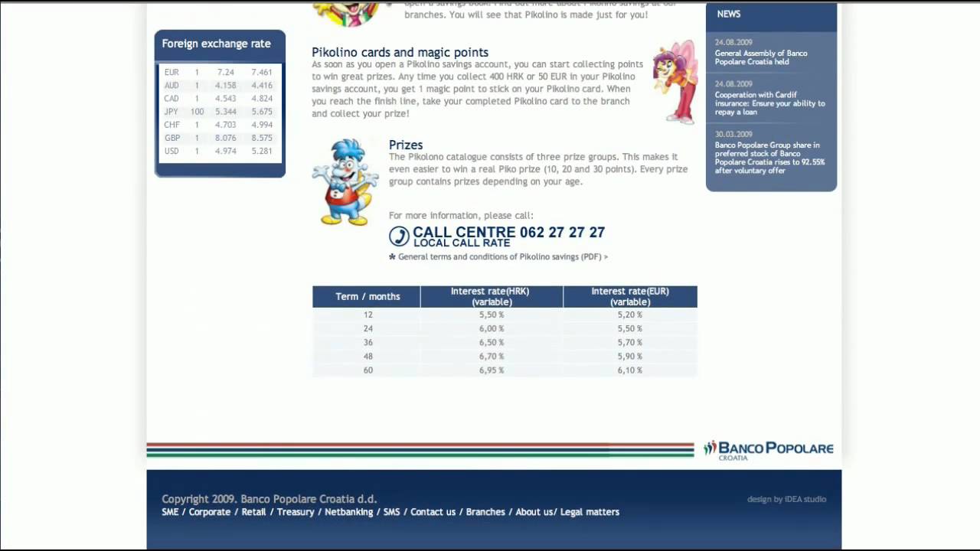Click the 6,00 % HRK rate cell
This screenshot has width=980, height=551.
coord(492,329)
